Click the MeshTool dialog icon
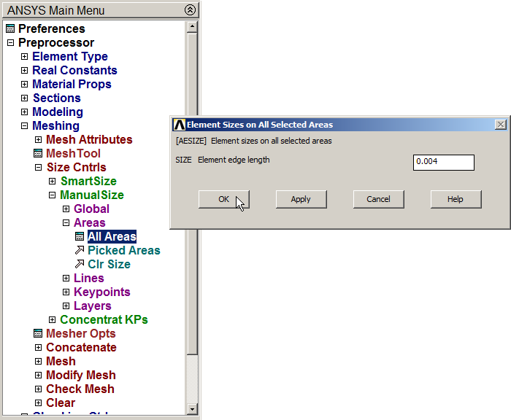This screenshot has width=511, height=420. click(x=38, y=154)
